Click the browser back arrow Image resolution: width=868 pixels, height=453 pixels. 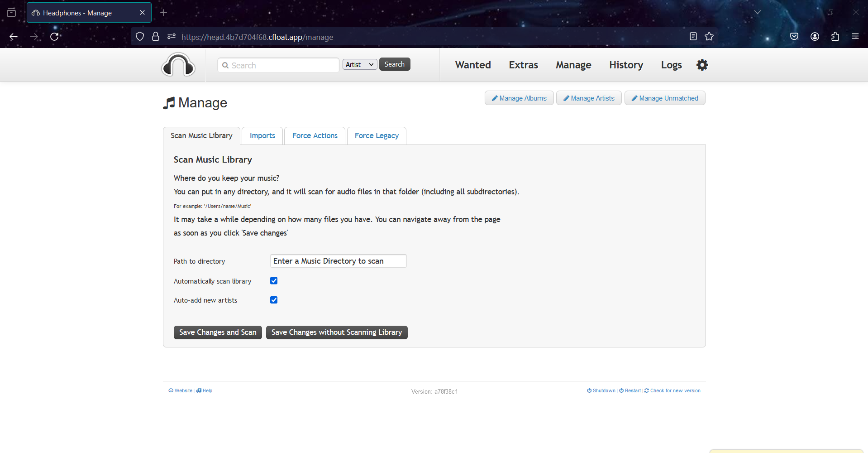point(14,37)
